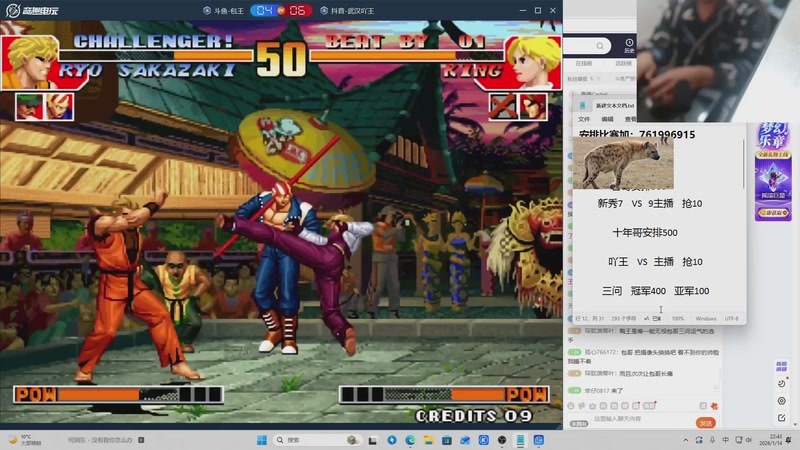The height and width of the screenshot is (450, 800).
Task: Toggle the night mode moon icon
Action: [x=781, y=384]
